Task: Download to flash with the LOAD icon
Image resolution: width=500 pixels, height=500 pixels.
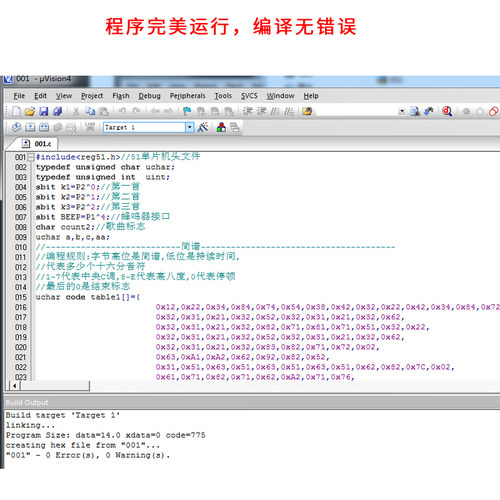Action: [x=90, y=127]
